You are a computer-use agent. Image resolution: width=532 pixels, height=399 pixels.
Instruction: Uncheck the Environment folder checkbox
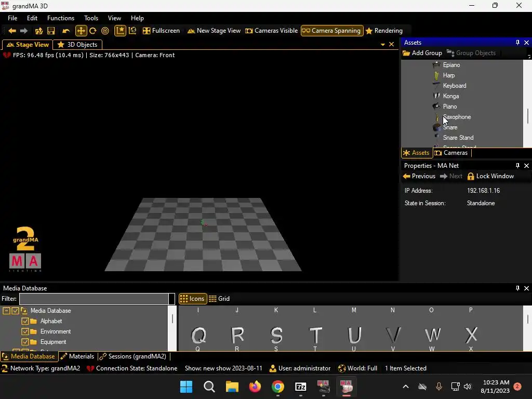point(25,332)
